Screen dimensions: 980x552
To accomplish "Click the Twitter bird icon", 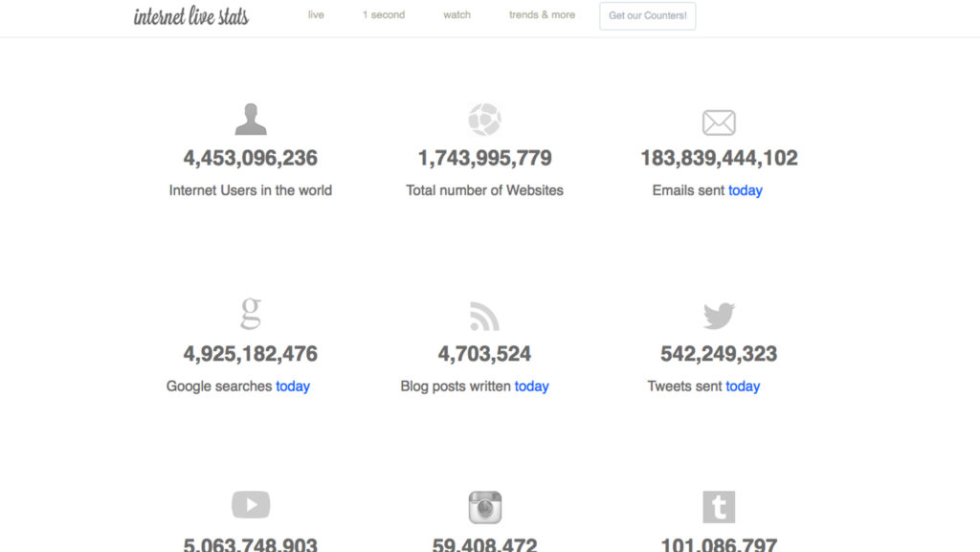I will click(719, 316).
